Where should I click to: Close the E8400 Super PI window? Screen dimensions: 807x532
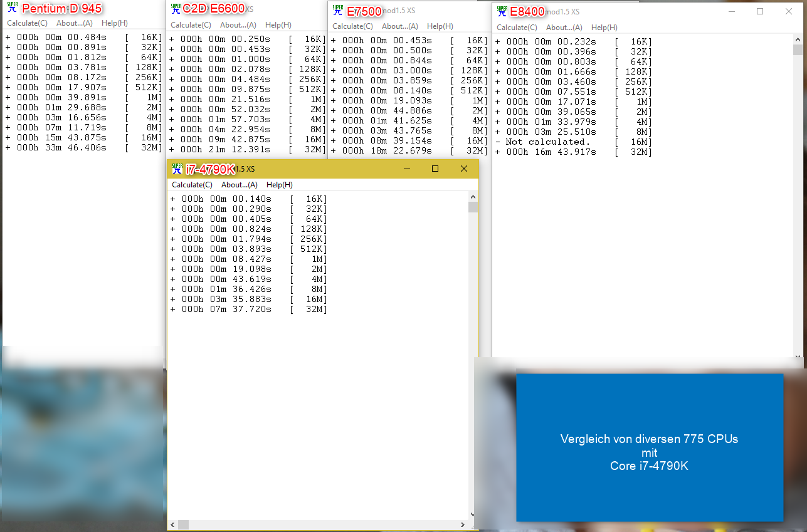point(789,11)
